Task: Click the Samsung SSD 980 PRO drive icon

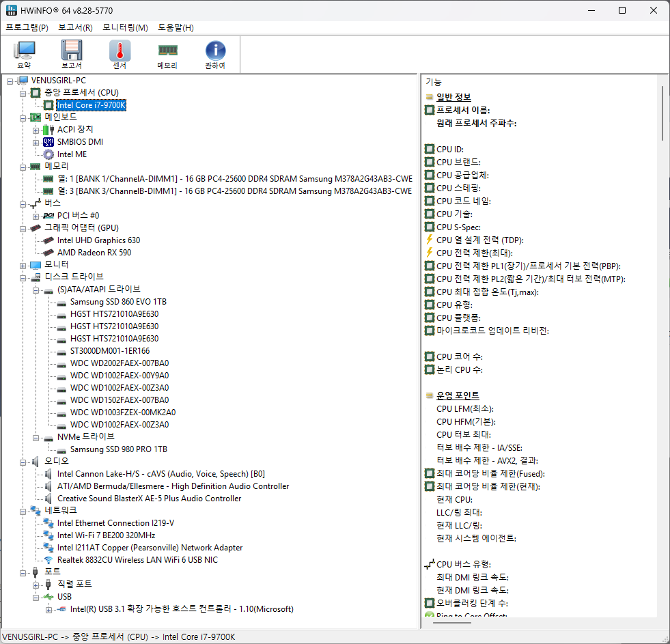Action: click(61, 450)
